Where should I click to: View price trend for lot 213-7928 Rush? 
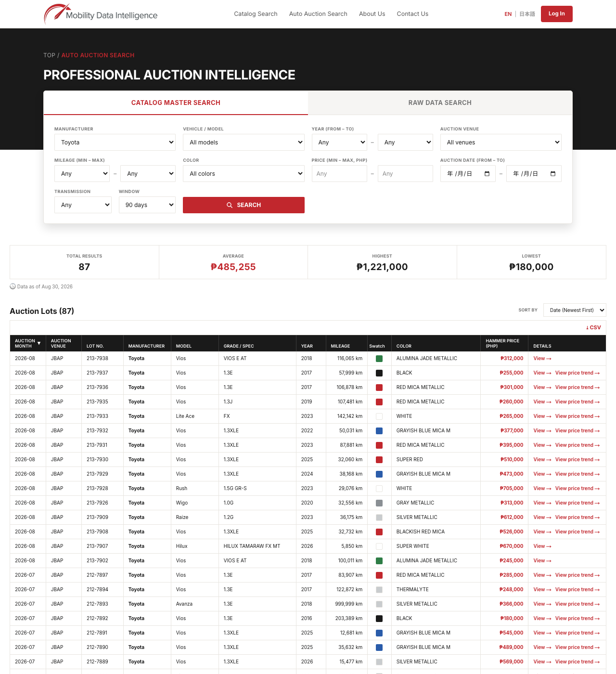(577, 489)
